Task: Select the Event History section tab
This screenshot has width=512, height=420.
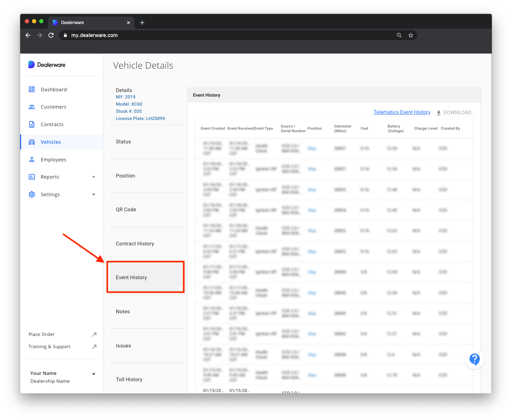Action: point(146,277)
